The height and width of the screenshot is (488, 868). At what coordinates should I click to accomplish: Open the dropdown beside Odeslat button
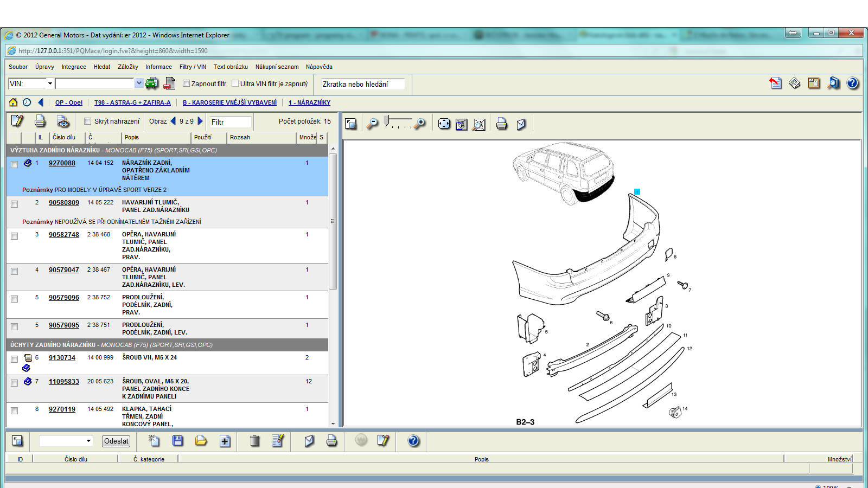[x=88, y=441]
